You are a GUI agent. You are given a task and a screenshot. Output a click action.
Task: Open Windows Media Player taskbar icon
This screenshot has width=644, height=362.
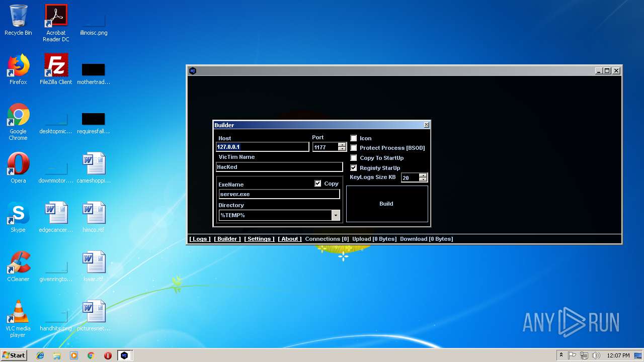[74, 355]
